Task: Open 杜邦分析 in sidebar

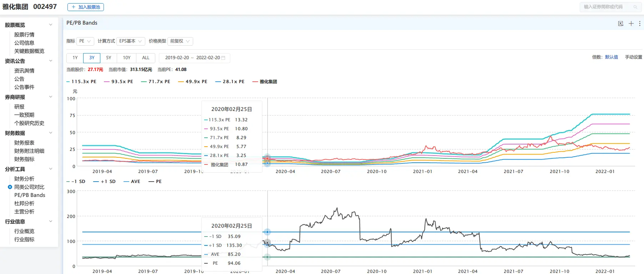Action: point(24,203)
